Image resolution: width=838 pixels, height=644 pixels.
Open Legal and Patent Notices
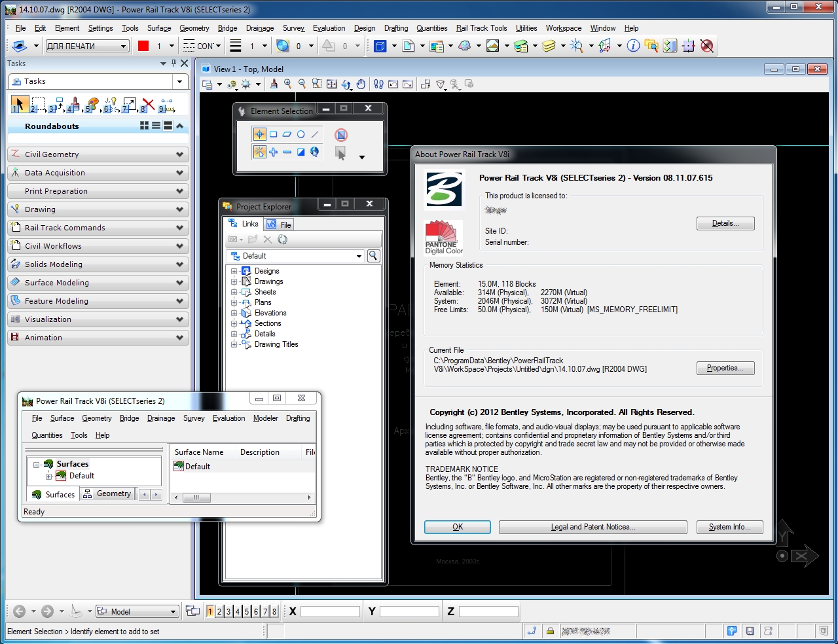click(x=593, y=527)
